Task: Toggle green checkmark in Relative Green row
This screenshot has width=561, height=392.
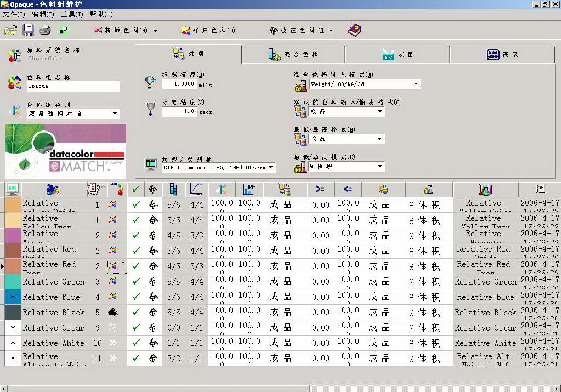Action: (x=136, y=281)
